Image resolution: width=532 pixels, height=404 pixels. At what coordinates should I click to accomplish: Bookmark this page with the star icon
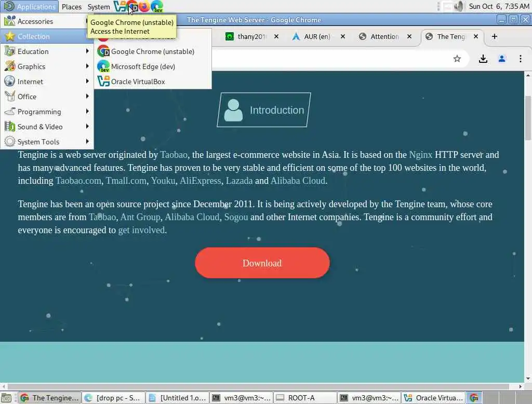tap(457, 59)
